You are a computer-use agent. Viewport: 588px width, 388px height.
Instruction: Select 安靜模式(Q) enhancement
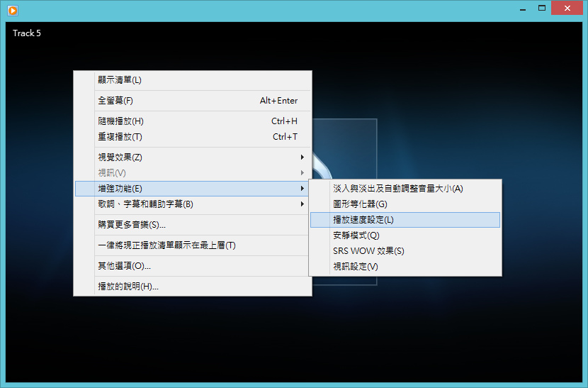[405, 235]
